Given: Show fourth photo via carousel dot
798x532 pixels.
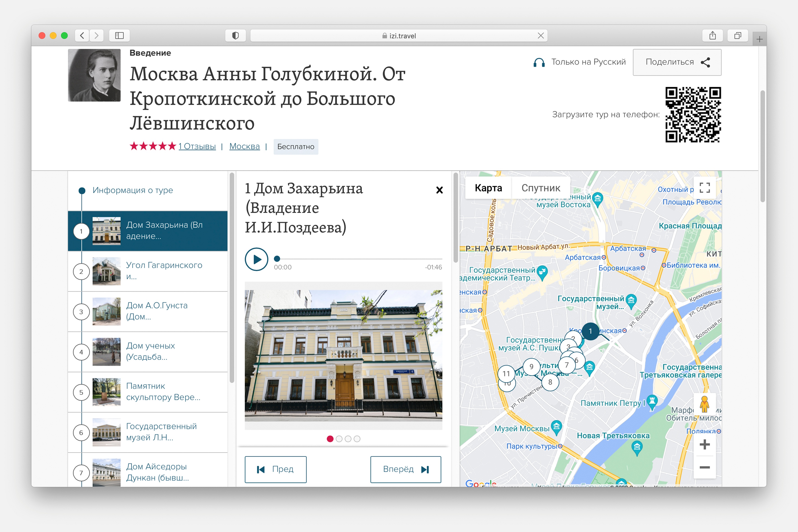Looking at the screenshot, I should coord(357,439).
